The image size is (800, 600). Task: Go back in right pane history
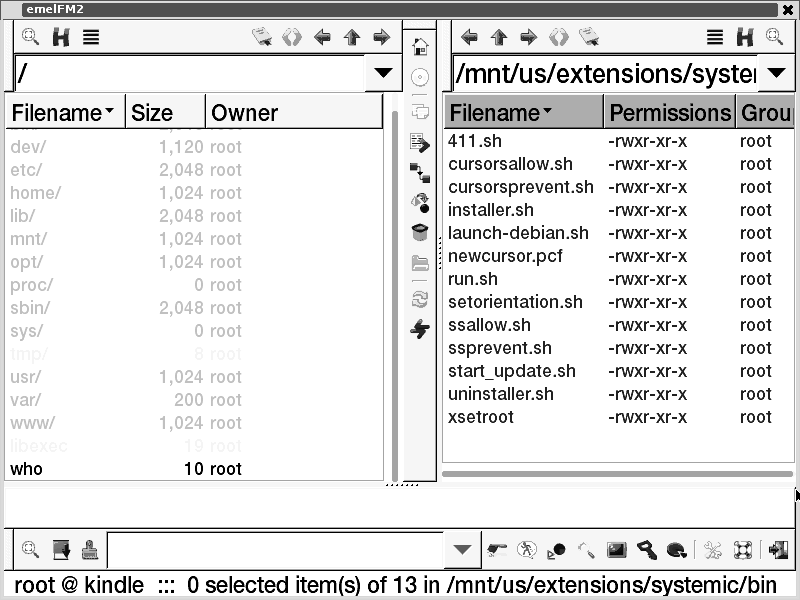(469, 38)
